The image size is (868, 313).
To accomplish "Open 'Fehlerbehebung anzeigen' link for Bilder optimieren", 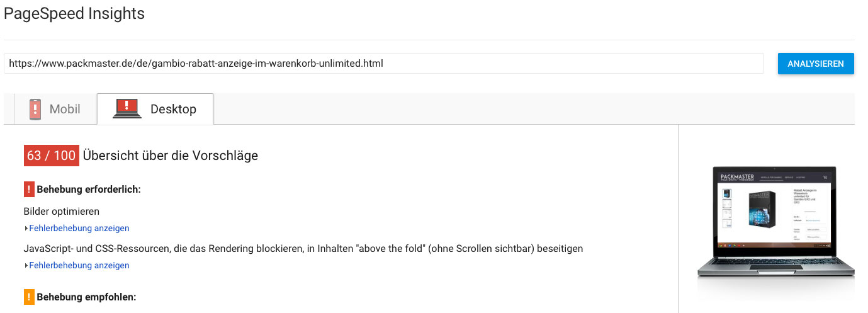I will 79,228.
